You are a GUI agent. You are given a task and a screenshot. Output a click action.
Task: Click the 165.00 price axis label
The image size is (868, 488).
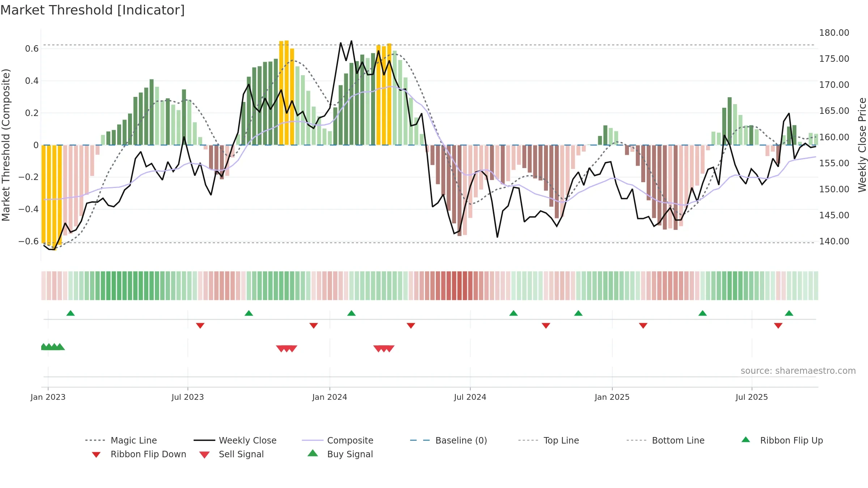point(834,111)
